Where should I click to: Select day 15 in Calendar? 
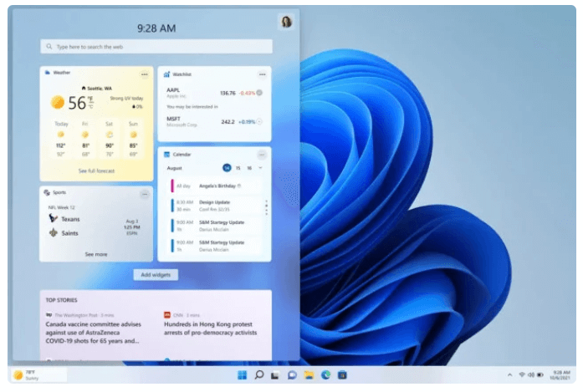238,168
